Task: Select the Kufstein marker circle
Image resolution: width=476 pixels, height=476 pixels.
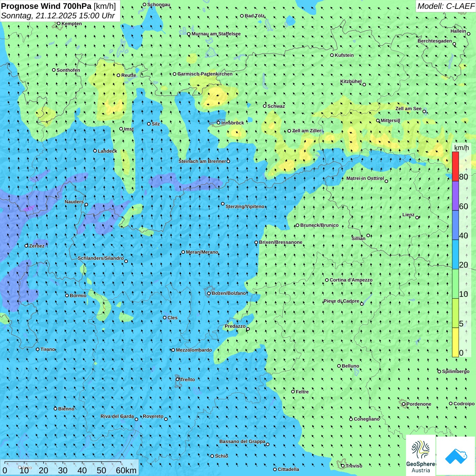Action: point(332,55)
